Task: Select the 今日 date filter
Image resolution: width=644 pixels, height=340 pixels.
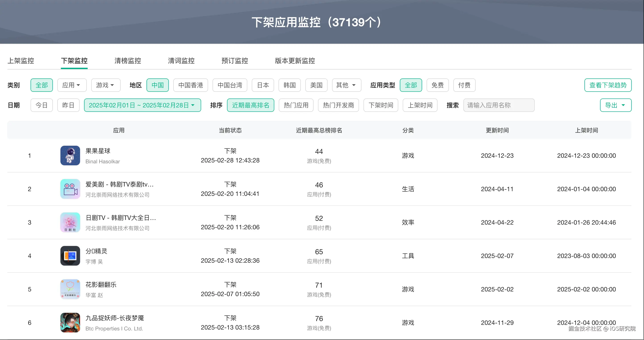Action: (x=41, y=105)
